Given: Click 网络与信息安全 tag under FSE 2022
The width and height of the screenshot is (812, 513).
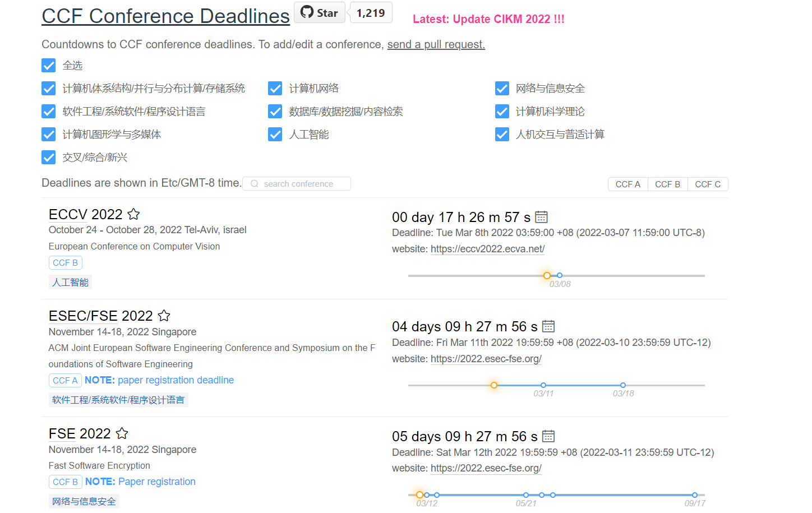Looking at the screenshot, I should click(x=84, y=502).
